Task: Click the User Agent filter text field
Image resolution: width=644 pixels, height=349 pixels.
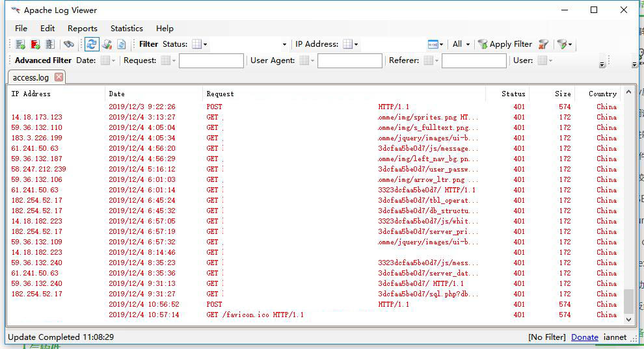Action: pyautogui.click(x=350, y=60)
